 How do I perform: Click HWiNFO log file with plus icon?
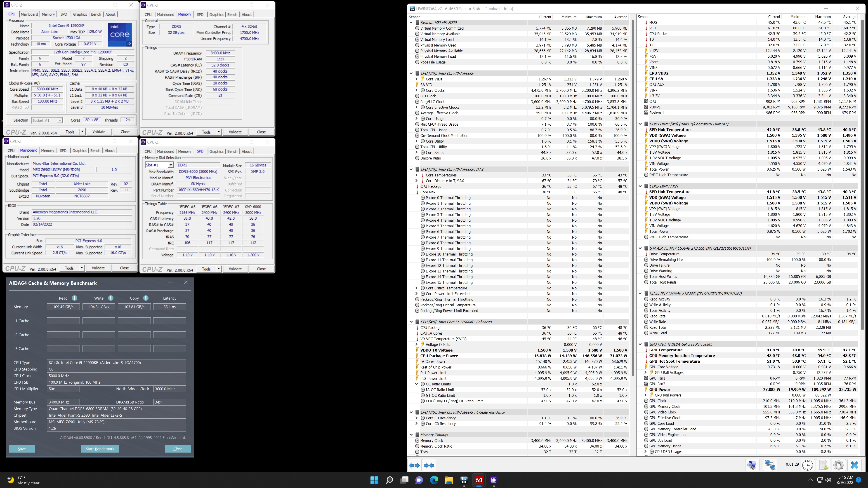pyautogui.click(x=823, y=465)
